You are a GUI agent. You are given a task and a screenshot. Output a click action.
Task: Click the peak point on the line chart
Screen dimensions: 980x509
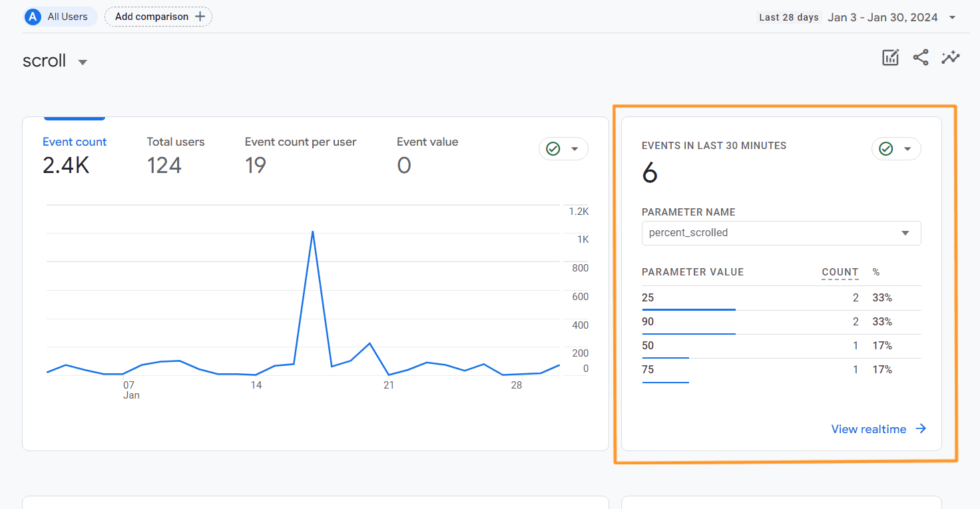312,232
